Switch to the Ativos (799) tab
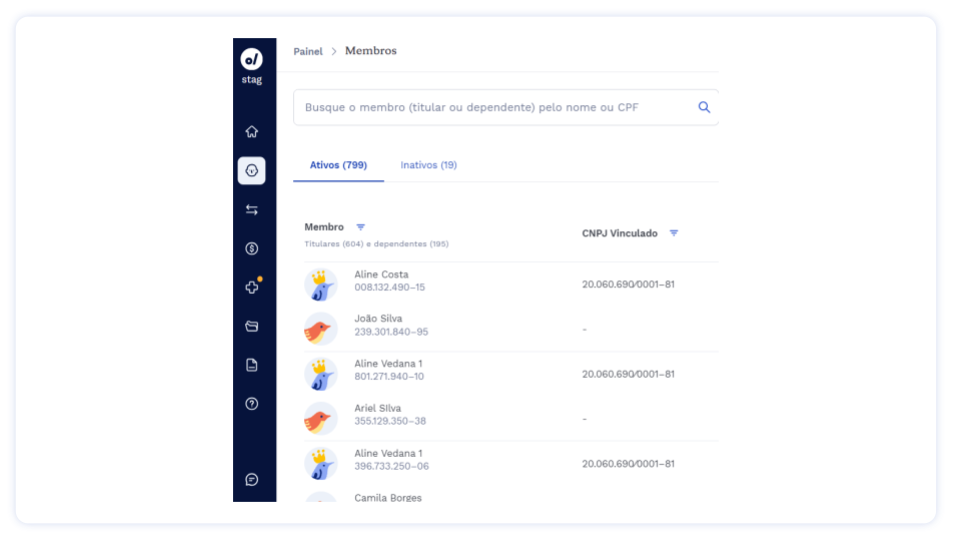The width and height of the screenshot is (960, 540). click(x=339, y=165)
